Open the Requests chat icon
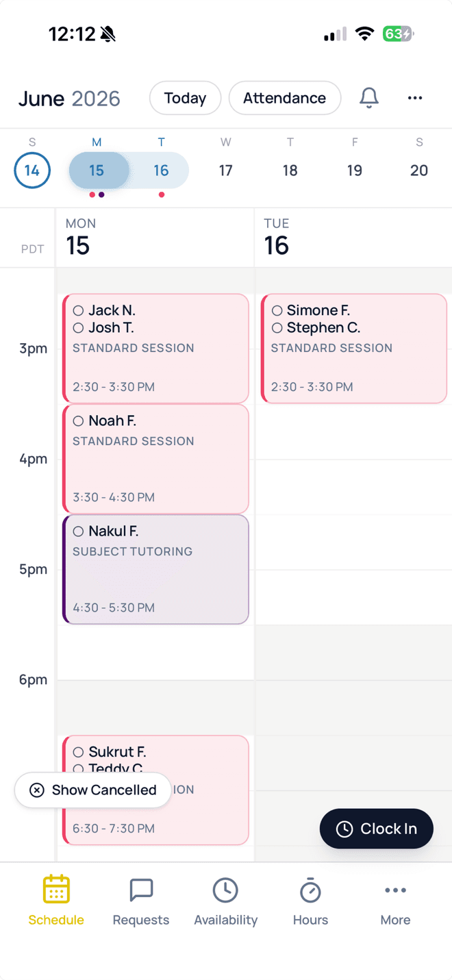The image size is (452, 980). (141, 890)
